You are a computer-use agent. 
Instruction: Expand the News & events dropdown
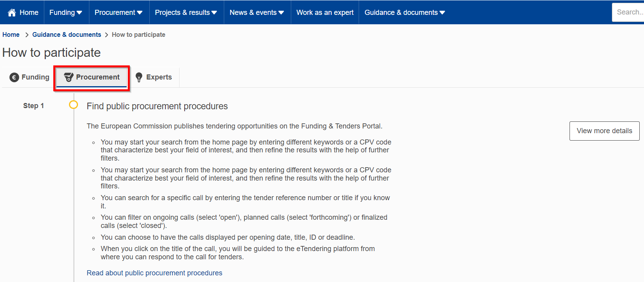coord(257,13)
